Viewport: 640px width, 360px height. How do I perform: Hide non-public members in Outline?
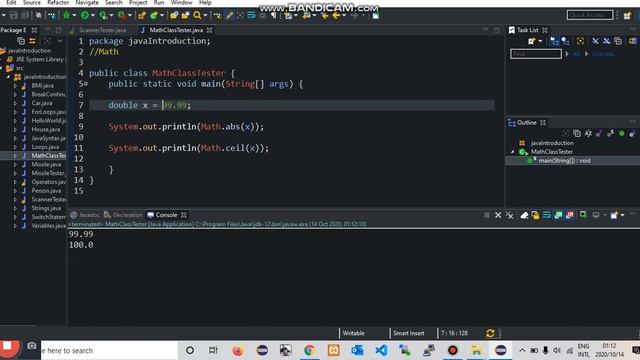pyautogui.click(x=621, y=133)
